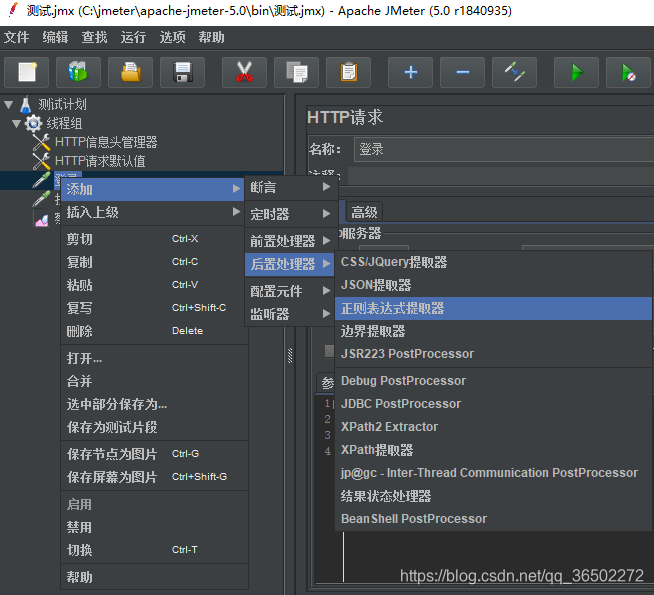Open the 查找 menu
This screenshot has width=654, height=595.
94,38
